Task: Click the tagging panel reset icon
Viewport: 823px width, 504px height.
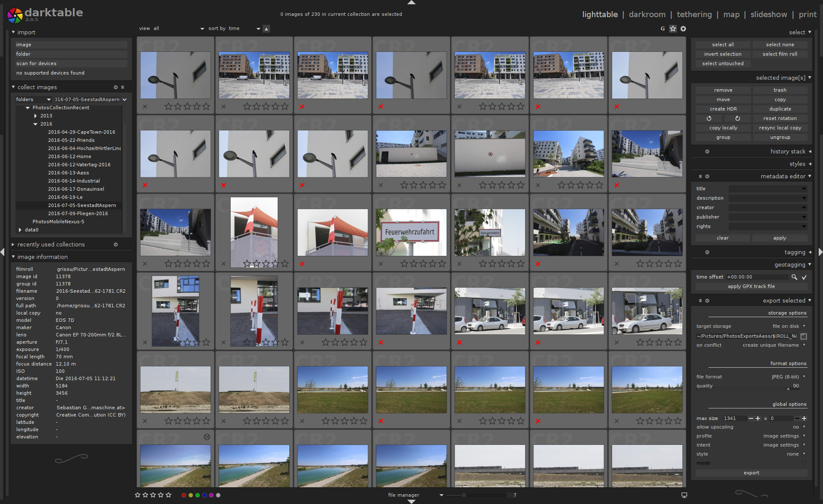Action: tap(707, 252)
